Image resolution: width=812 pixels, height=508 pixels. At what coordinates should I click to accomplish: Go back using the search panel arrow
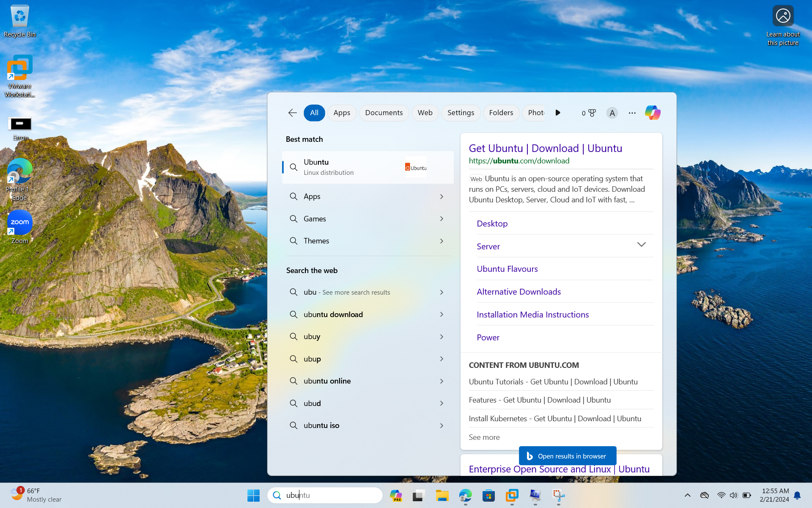292,113
